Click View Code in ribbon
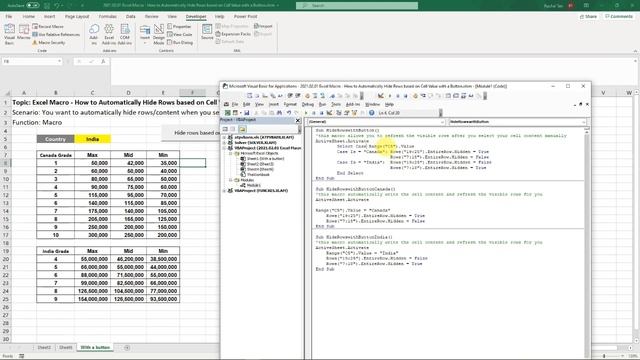This screenshot has width=640, height=360. coord(180,34)
